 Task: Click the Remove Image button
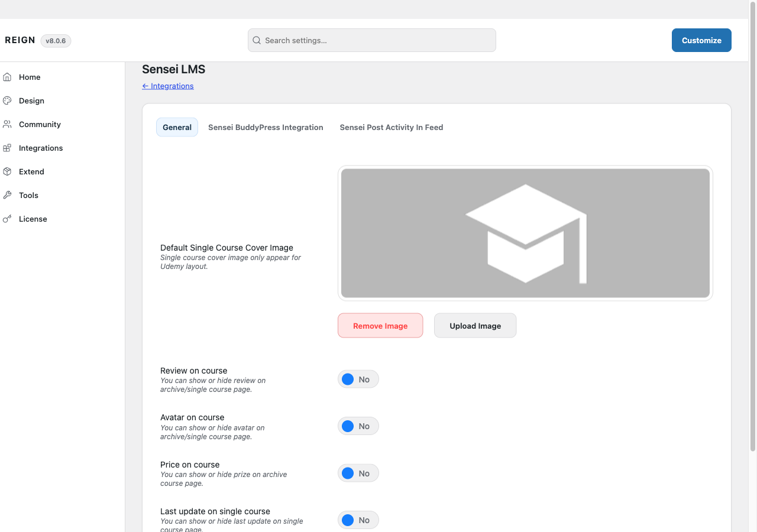(380, 326)
